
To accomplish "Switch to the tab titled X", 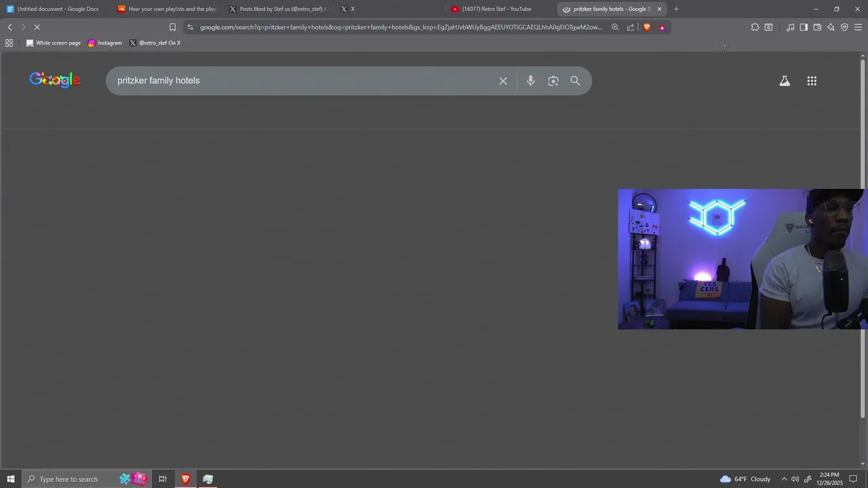I will 390,9.
